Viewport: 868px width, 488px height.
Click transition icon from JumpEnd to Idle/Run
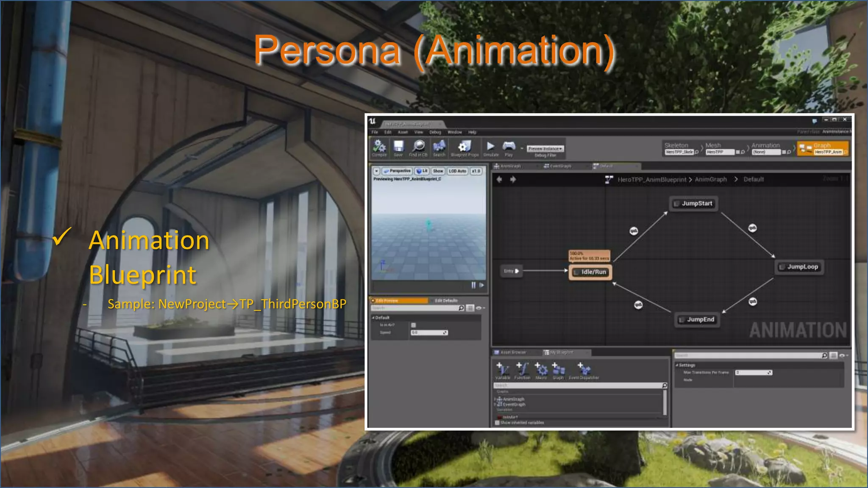(x=638, y=305)
